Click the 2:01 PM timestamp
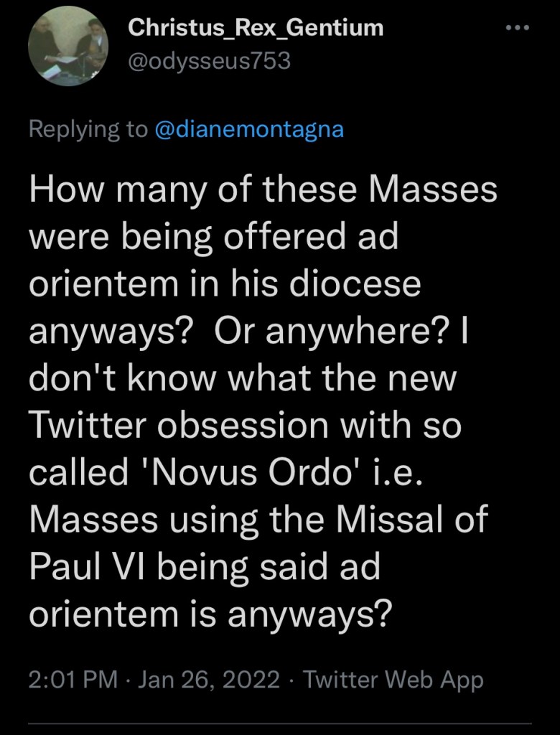 pyautogui.click(x=69, y=679)
